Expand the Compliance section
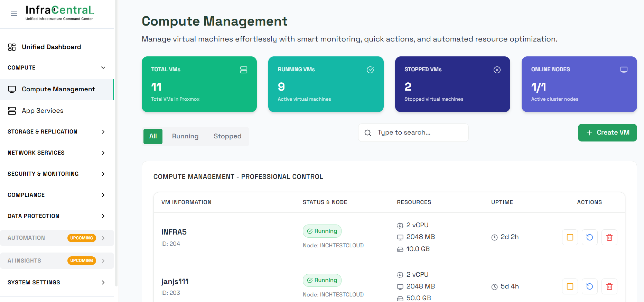 click(x=103, y=195)
